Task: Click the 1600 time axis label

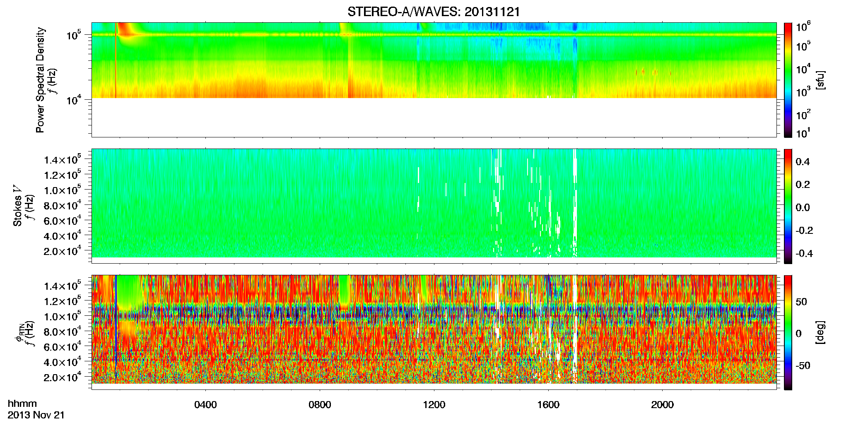Action: pyautogui.click(x=548, y=405)
